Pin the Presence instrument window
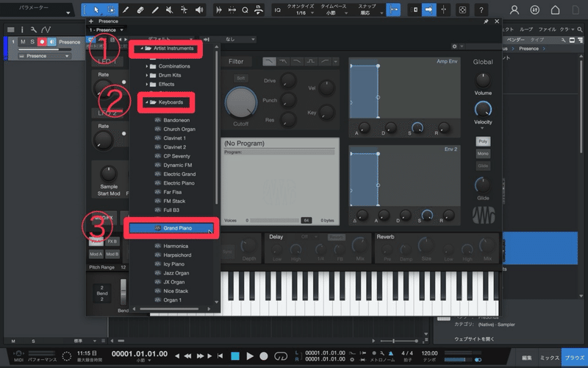This screenshot has width=588, height=368. point(486,22)
